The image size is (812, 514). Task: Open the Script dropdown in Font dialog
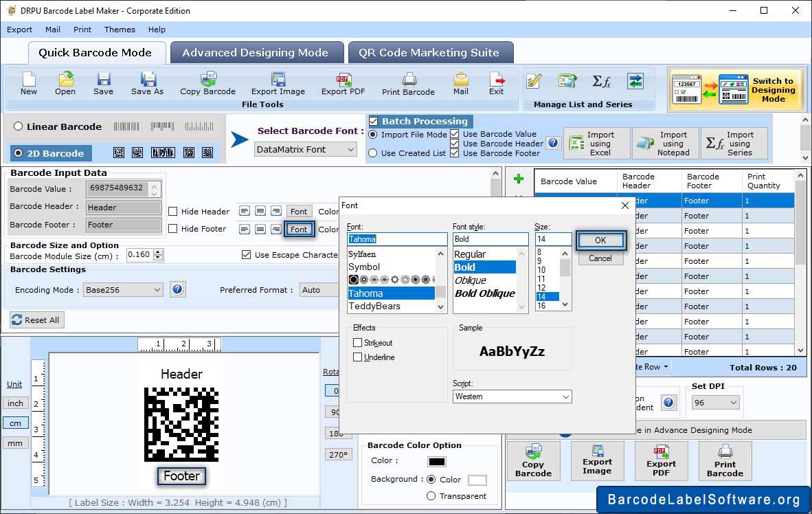(x=512, y=396)
